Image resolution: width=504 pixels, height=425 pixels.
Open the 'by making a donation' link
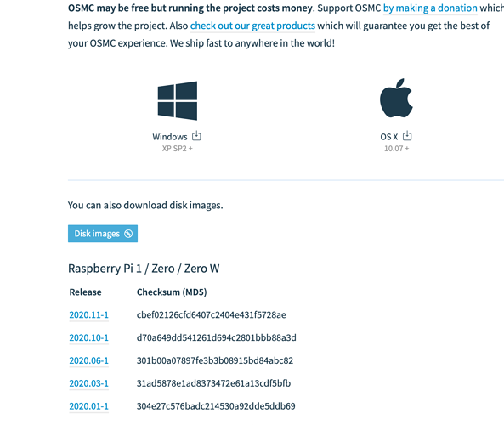[x=430, y=8]
